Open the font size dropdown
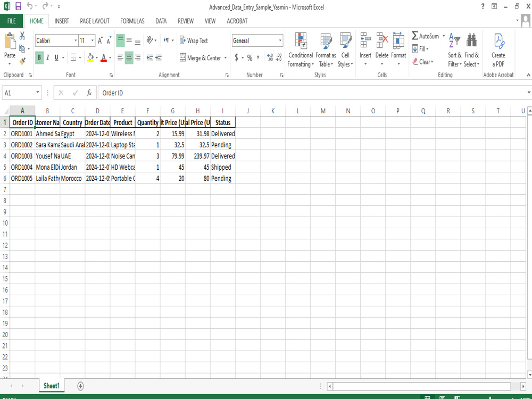This screenshot has width=532, height=399. 92,41
